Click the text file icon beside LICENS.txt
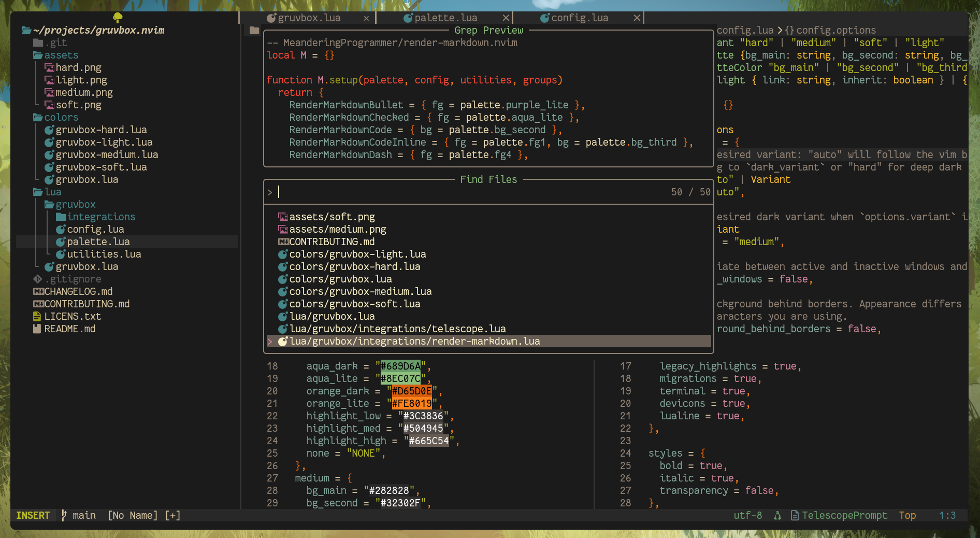Viewport: 980px width, 538px height. (x=37, y=317)
